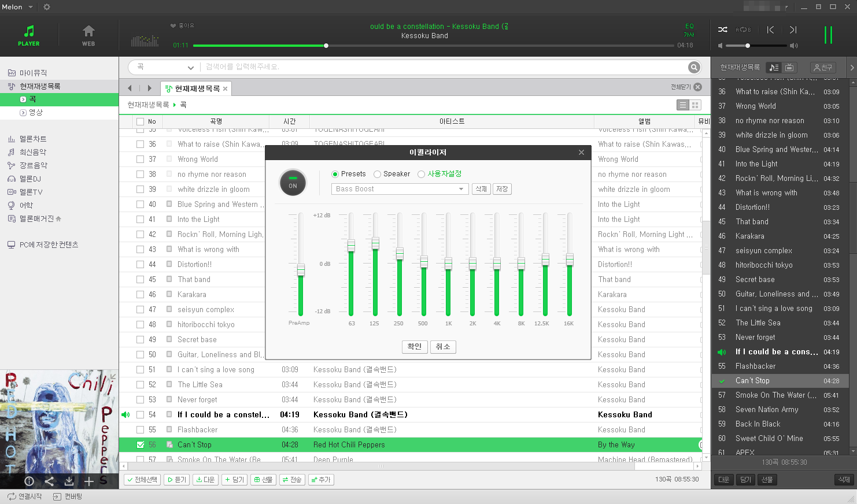Image resolution: width=857 pixels, height=504 pixels.
Task: Seek using the playback progress bar
Action: tap(434, 46)
